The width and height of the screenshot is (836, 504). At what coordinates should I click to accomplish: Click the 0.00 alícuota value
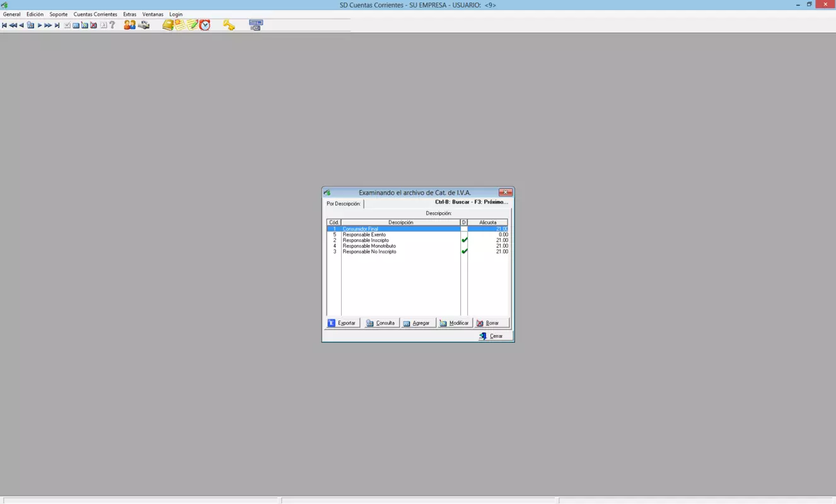coord(503,234)
